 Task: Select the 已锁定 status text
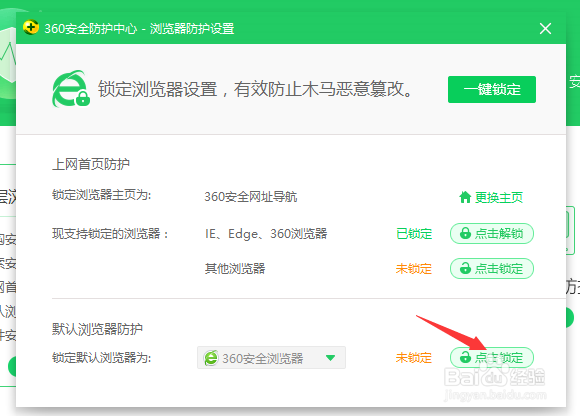(414, 234)
